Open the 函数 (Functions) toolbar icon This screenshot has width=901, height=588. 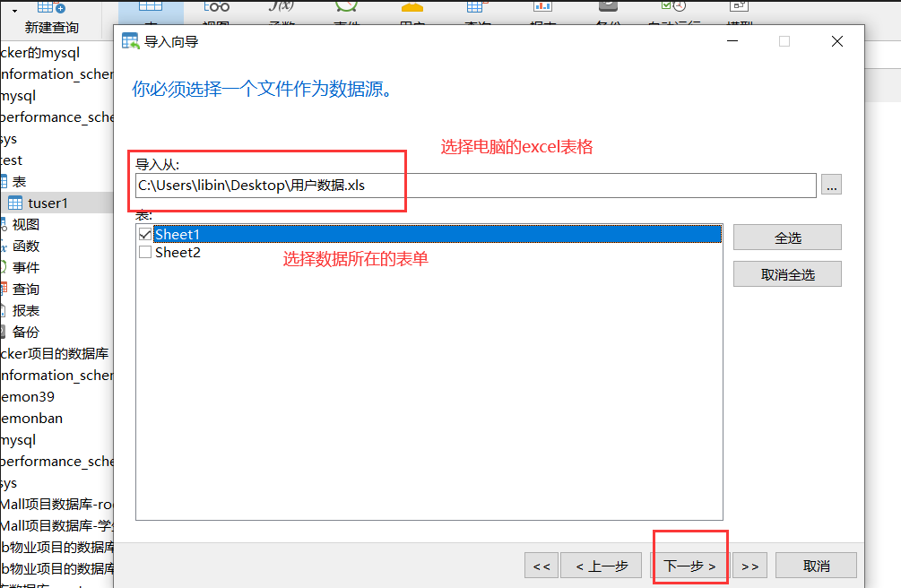point(281,9)
